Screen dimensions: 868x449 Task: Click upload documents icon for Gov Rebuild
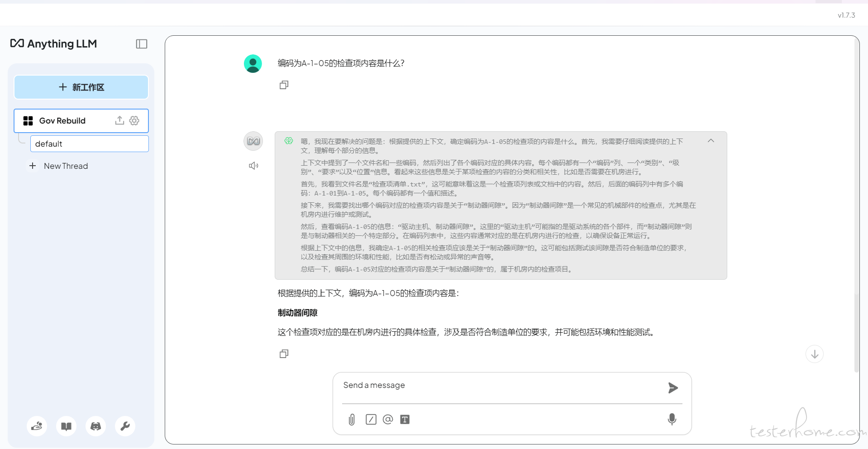[x=119, y=120]
